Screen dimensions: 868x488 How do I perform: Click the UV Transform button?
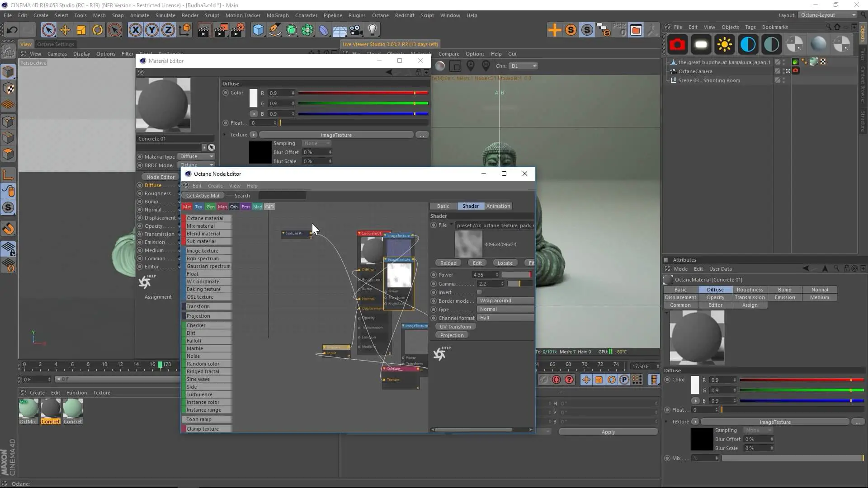point(455,327)
